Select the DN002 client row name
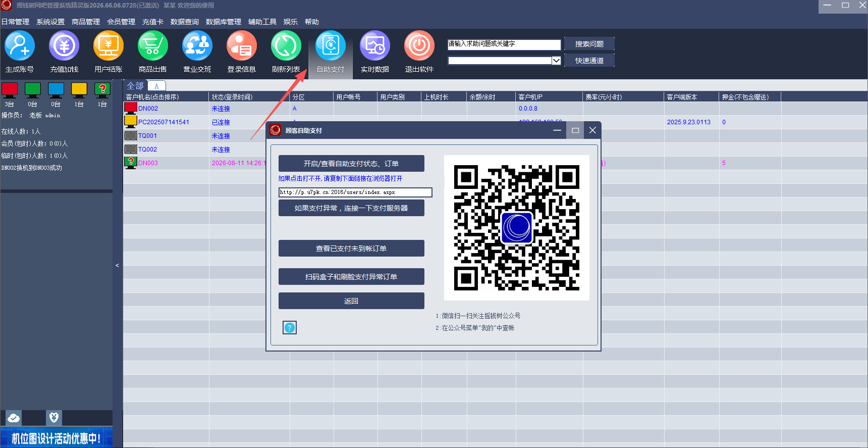Viewport: 868px width, 448px height. coord(148,109)
